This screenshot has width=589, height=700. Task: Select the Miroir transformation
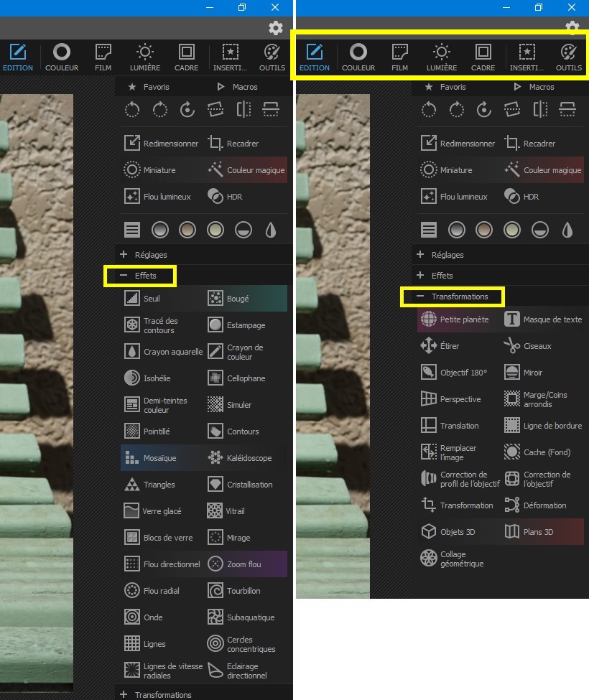tap(524, 373)
